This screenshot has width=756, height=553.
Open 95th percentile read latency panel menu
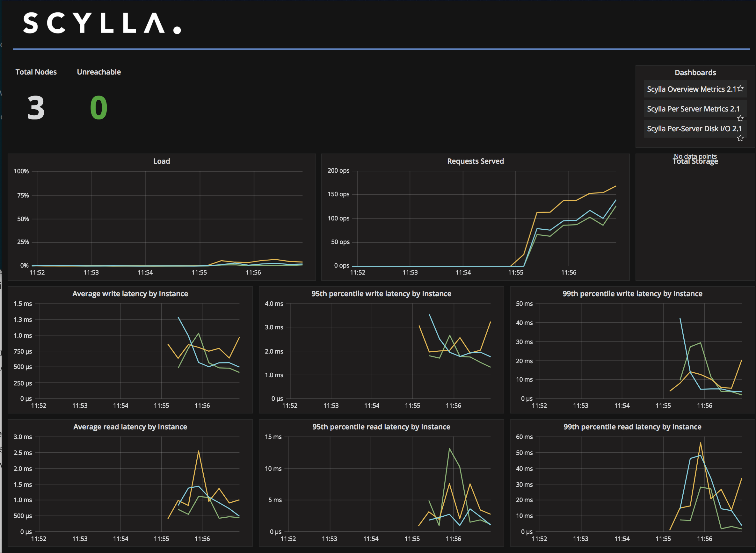[381, 427]
